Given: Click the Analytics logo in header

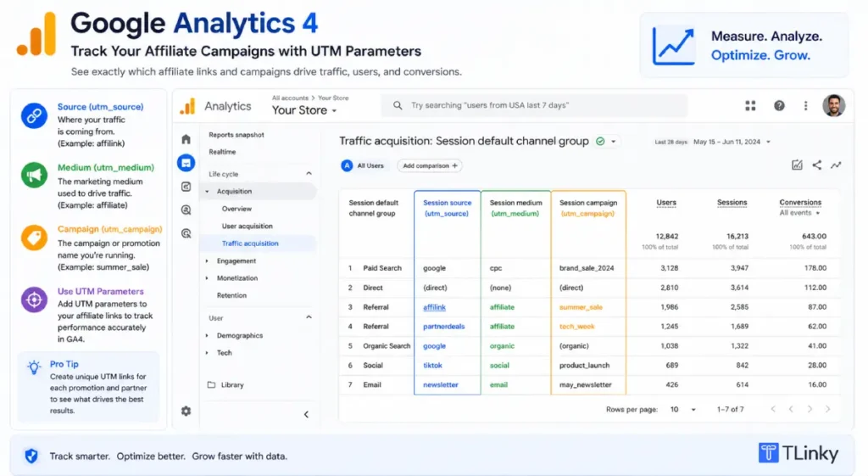Looking at the screenshot, I should coord(187,106).
